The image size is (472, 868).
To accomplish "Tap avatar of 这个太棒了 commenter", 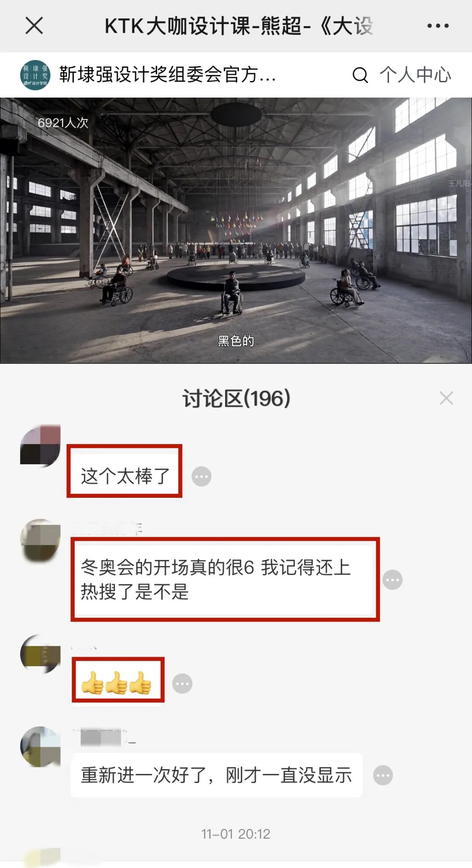I will click(40, 444).
